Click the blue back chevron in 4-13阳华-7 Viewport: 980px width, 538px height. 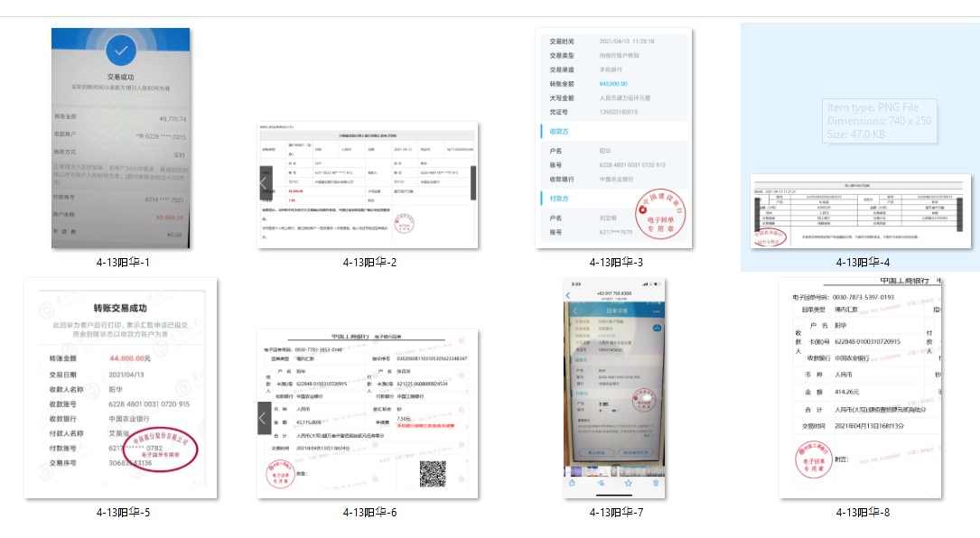[x=568, y=295]
